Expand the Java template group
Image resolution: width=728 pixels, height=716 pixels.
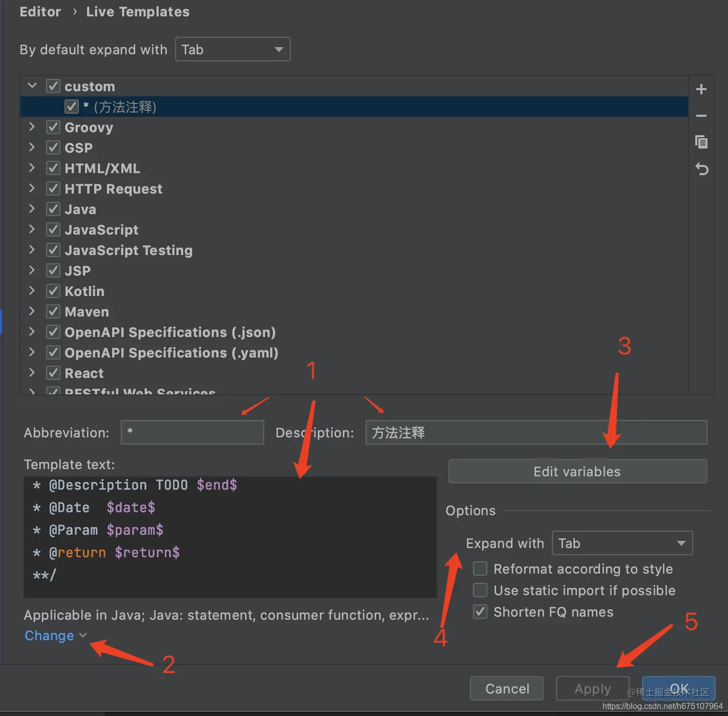(32, 208)
